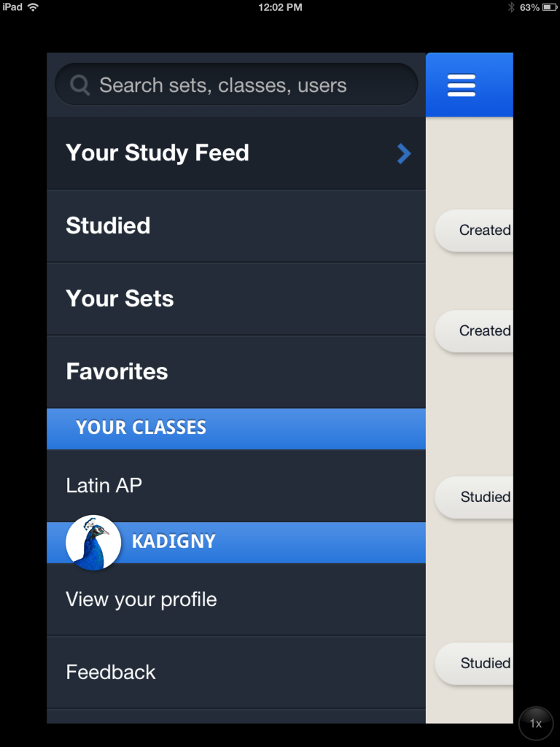Select the Studied menu item

tap(236, 226)
